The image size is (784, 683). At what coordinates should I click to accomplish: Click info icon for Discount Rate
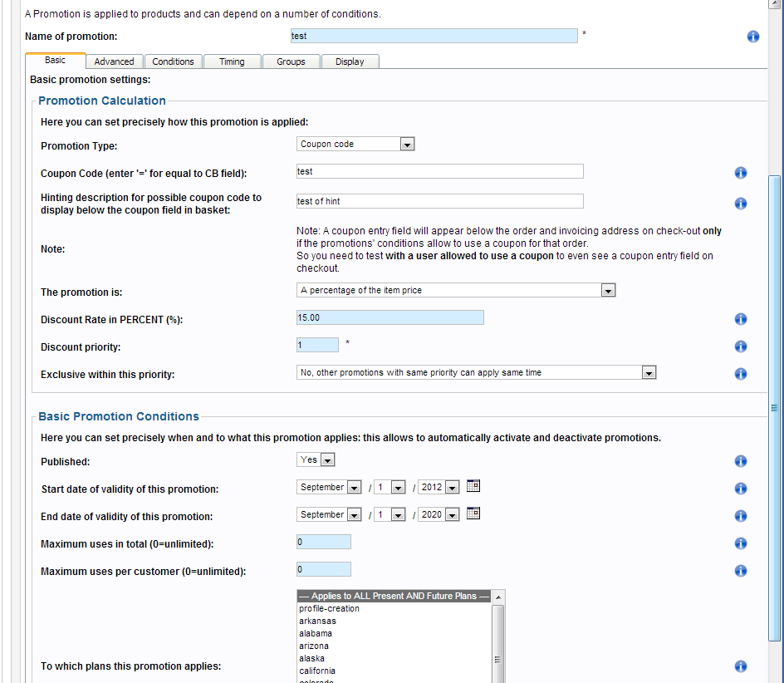[x=741, y=319]
